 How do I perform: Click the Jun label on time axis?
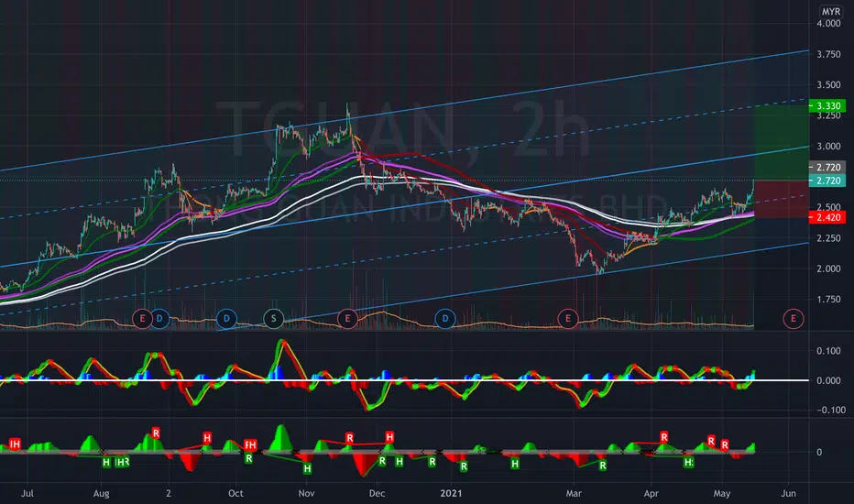[788, 493]
